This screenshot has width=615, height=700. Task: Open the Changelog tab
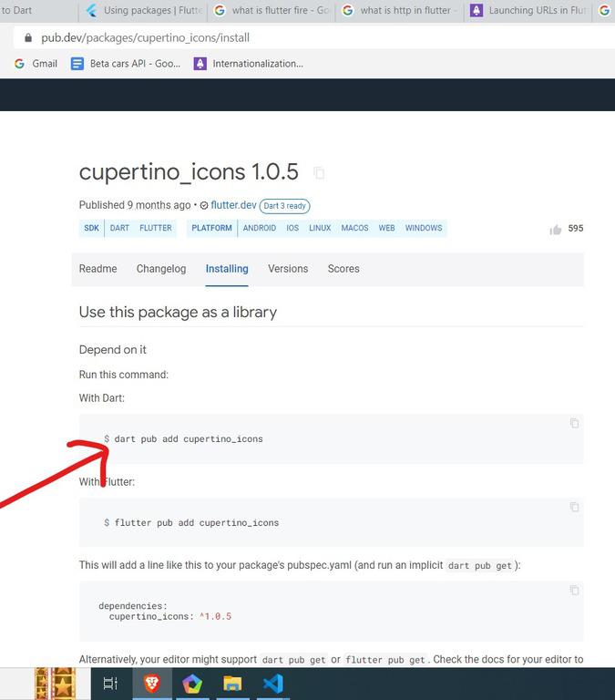click(161, 269)
